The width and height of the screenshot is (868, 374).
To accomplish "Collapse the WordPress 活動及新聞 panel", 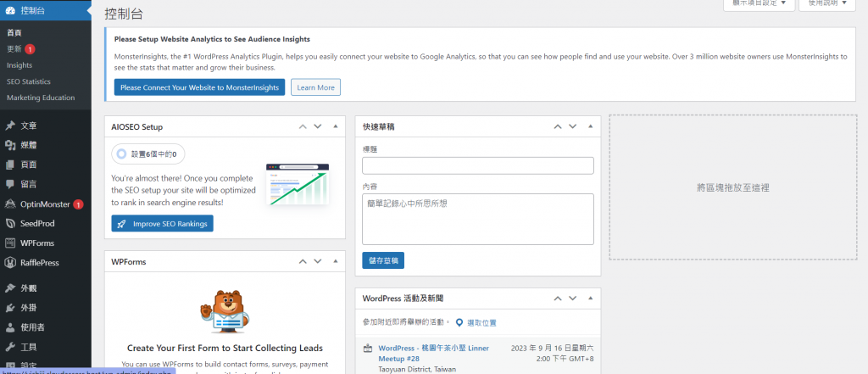I will [591, 298].
